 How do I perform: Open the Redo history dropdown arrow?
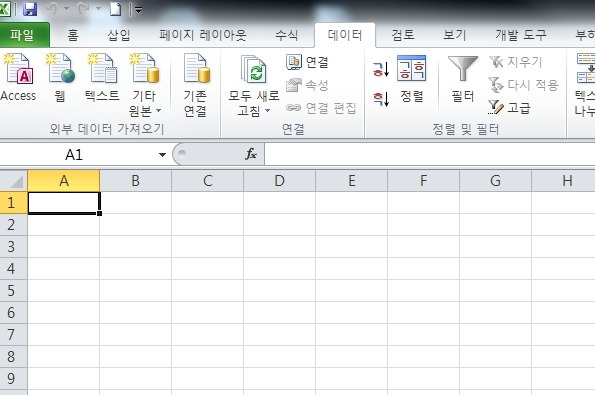(98, 8)
